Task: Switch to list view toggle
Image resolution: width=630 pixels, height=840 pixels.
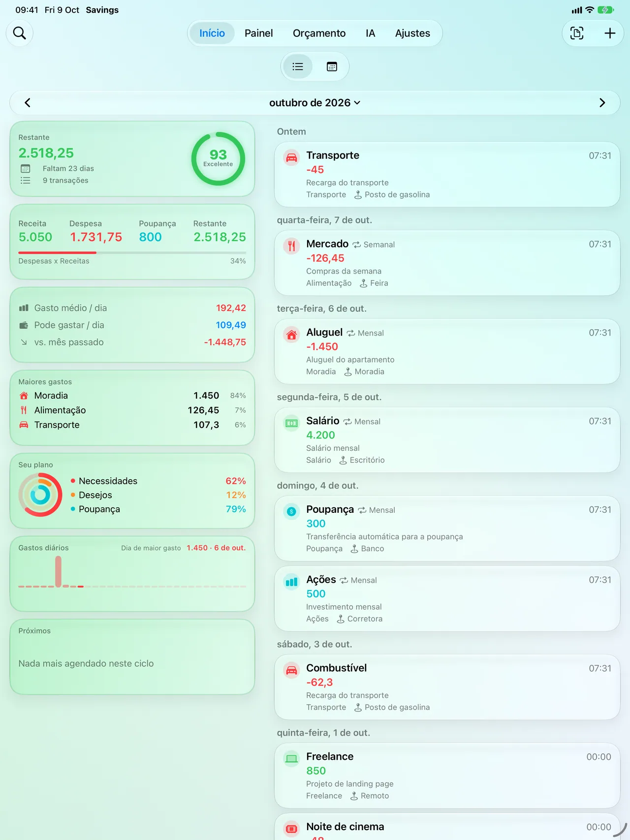Action: click(298, 66)
